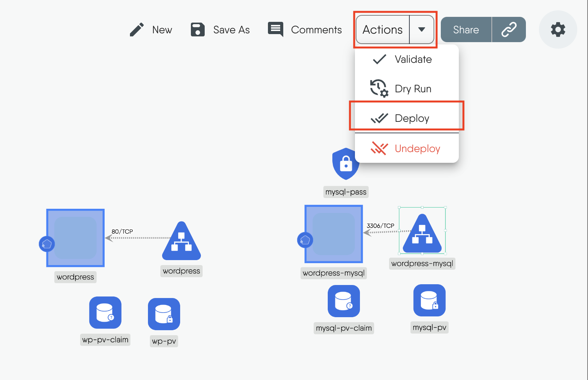The image size is (588, 380).
Task: Click the copy share link icon
Action: click(x=509, y=29)
